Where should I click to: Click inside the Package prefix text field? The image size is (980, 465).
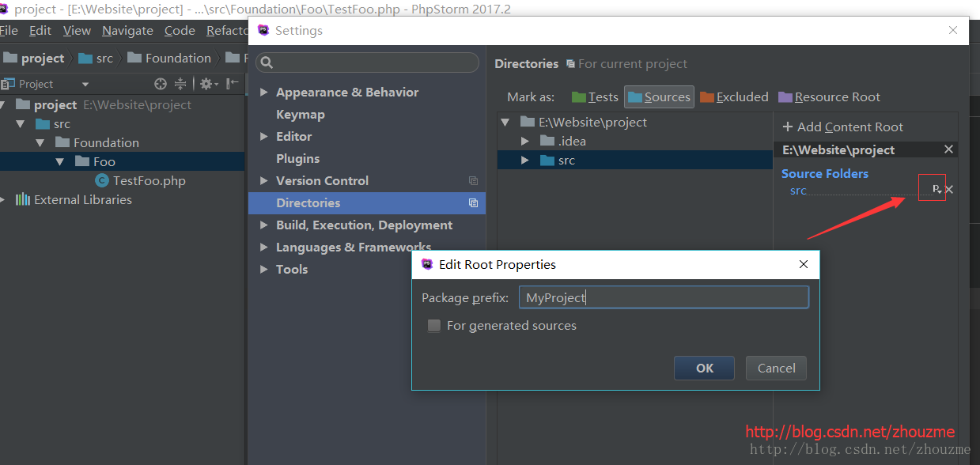[x=663, y=297]
